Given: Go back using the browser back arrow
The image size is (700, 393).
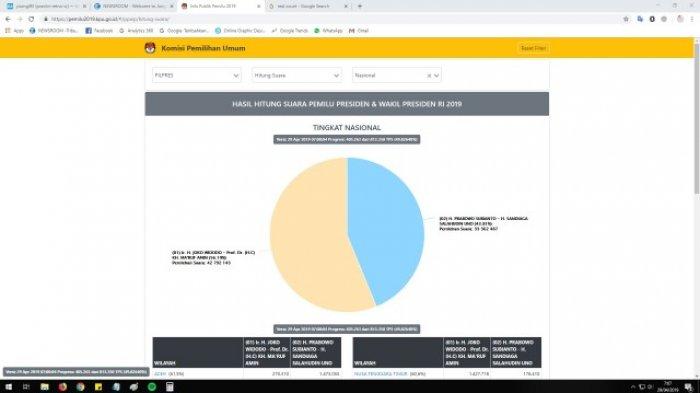Looking at the screenshot, I should tap(8, 19).
